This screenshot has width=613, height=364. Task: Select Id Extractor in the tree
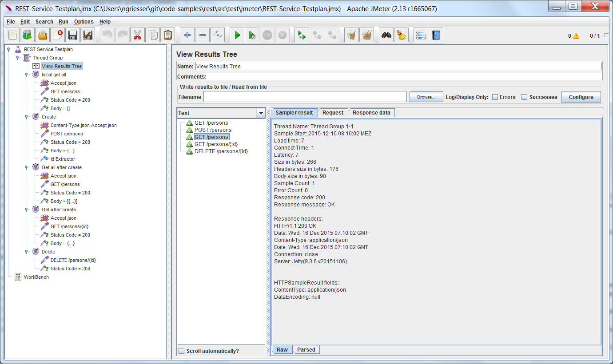click(x=63, y=159)
